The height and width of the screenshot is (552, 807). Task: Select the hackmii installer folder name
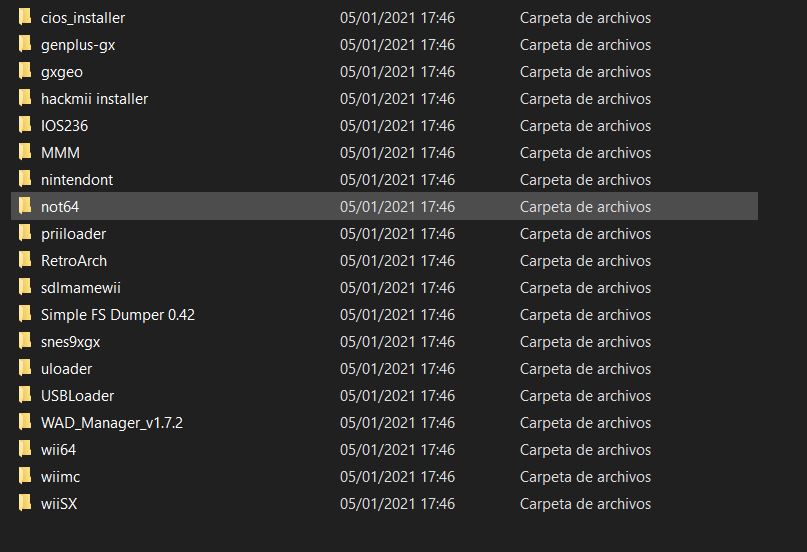[94, 99]
